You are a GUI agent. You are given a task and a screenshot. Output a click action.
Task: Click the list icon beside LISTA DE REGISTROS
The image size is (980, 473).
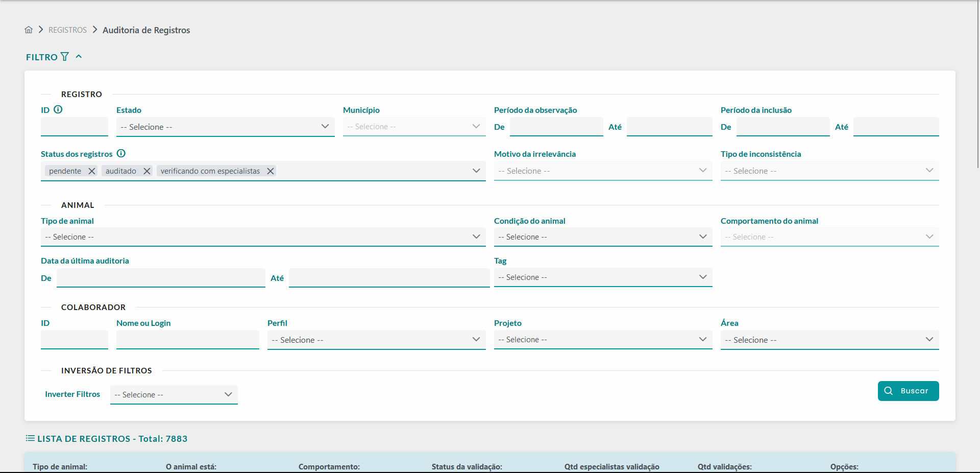click(x=30, y=438)
